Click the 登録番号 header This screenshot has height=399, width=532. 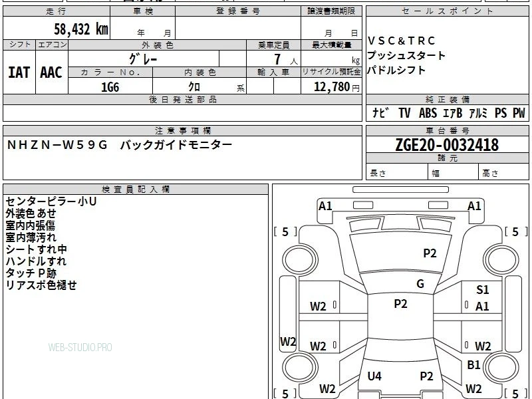coord(238,11)
